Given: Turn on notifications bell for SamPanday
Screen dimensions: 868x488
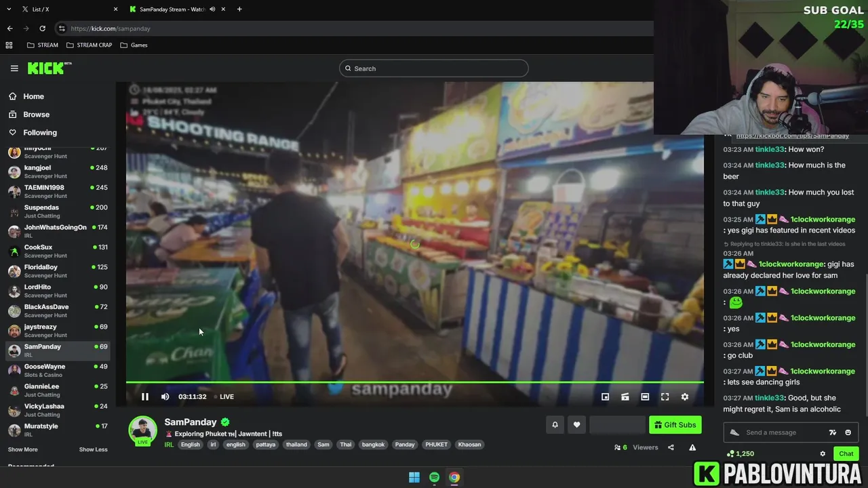Looking at the screenshot, I should pos(555,425).
